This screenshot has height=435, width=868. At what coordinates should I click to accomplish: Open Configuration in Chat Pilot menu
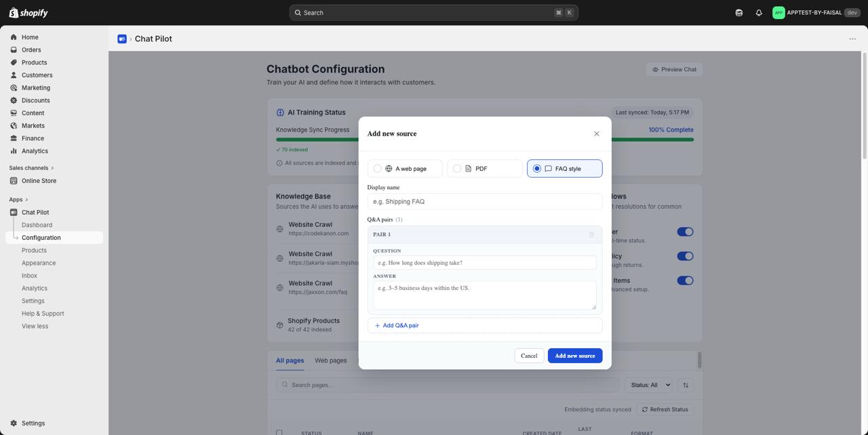[54, 238]
